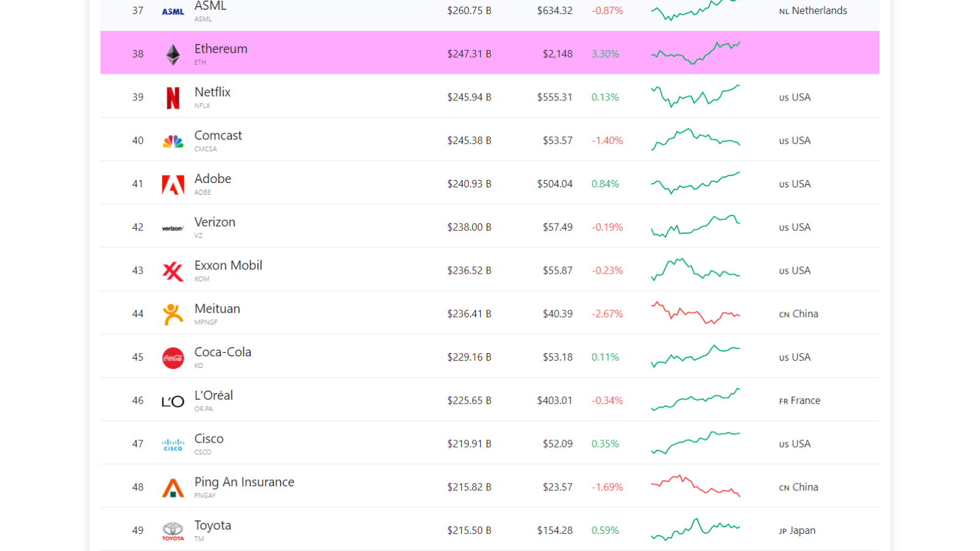The height and width of the screenshot is (551, 980).
Task: Click Netflix market cap $245.94 B
Action: [x=469, y=97]
